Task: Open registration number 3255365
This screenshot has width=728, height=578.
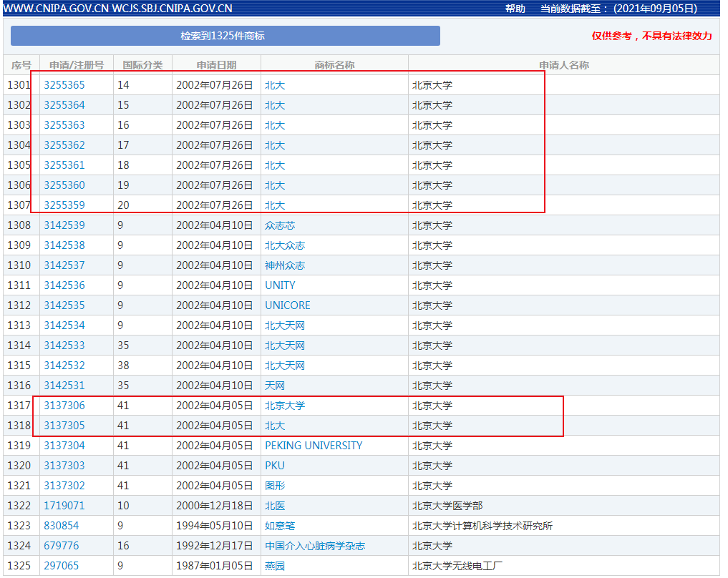Action: pyautogui.click(x=64, y=85)
